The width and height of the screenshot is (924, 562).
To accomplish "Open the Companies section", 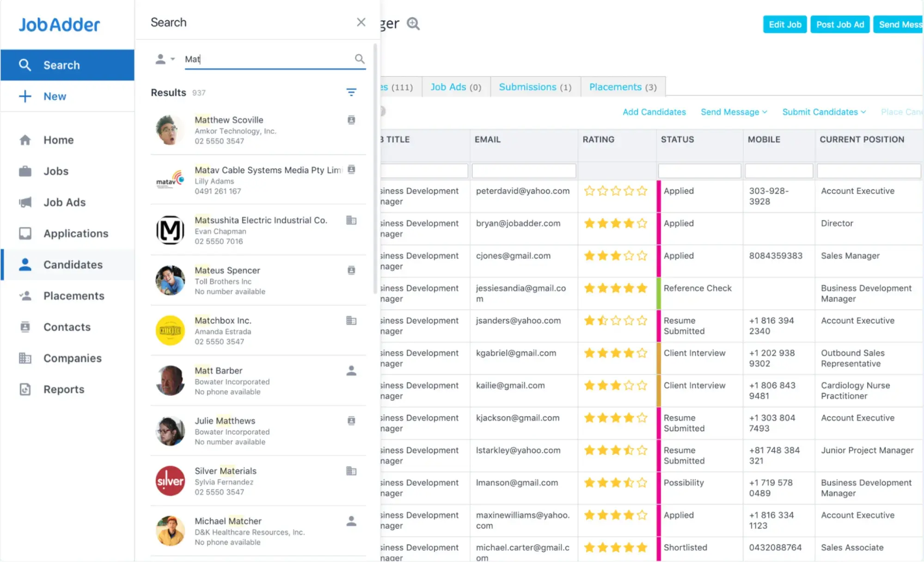I will pos(73,358).
